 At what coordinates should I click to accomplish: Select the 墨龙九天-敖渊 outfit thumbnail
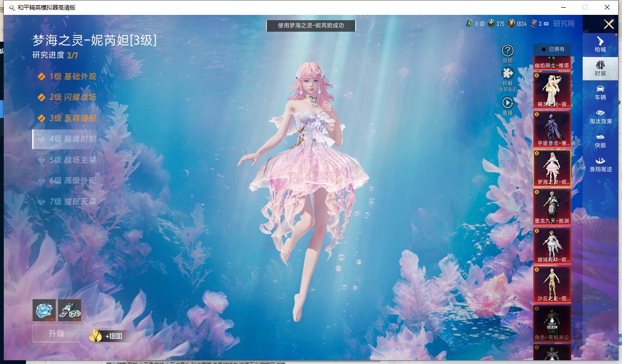coord(552,207)
